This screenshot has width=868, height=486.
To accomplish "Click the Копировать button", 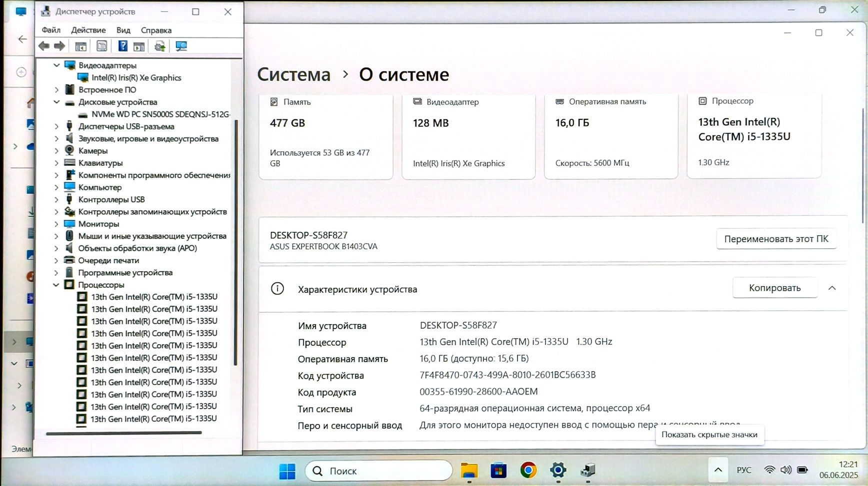I will [x=774, y=288].
